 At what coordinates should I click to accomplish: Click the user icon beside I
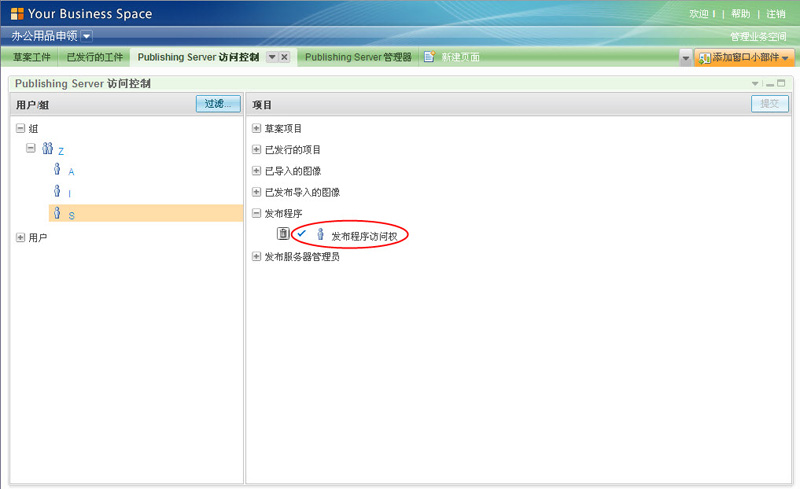click(x=57, y=191)
